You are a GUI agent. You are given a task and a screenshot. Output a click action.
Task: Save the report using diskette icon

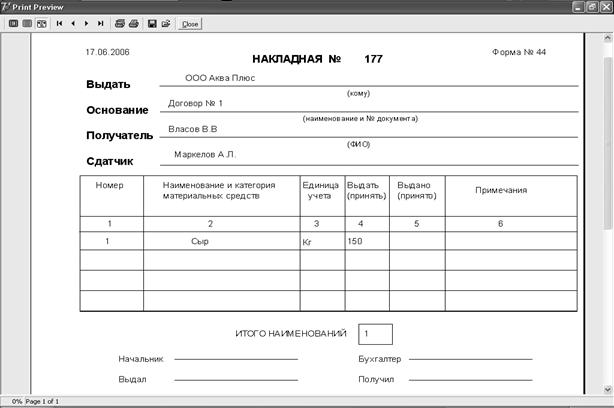(x=152, y=24)
